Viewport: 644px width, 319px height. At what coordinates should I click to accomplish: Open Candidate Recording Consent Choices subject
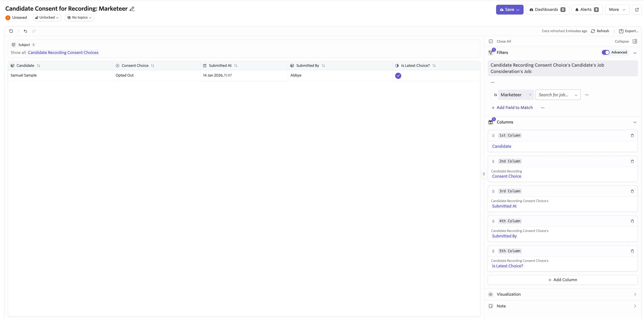tap(63, 53)
